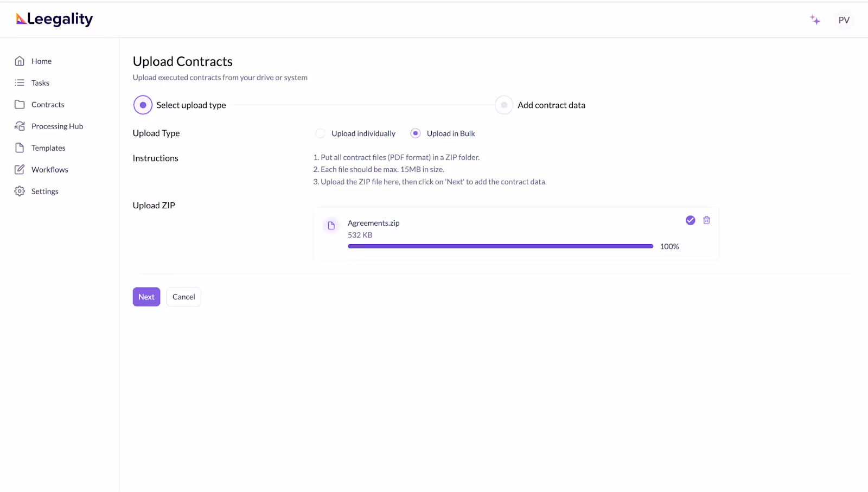Click the Add contract data step circle
Viewport: 868px width, 492px height.
pyautogui.click(x=503, y=105)
